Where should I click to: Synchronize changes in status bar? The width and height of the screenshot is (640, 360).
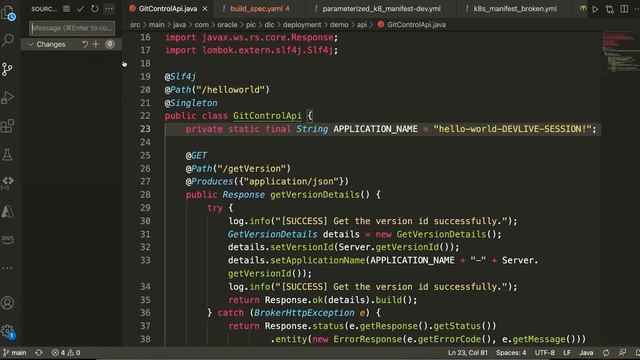click(x=39, y=353)
